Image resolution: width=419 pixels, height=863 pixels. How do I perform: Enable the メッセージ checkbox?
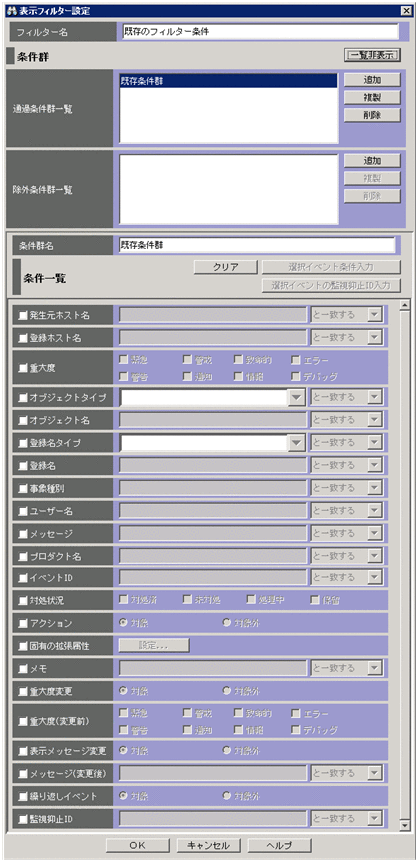(x=23, y=533)
